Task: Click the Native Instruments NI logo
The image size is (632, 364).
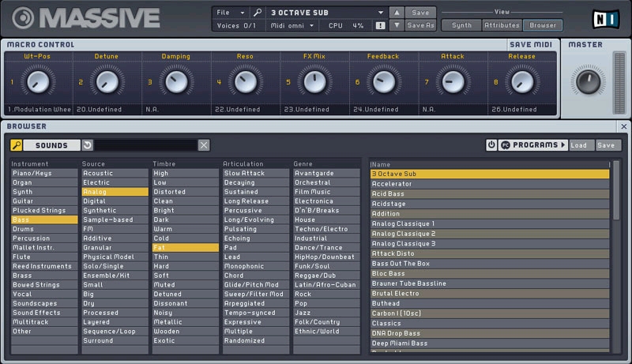Action: [x=605, y=18]
